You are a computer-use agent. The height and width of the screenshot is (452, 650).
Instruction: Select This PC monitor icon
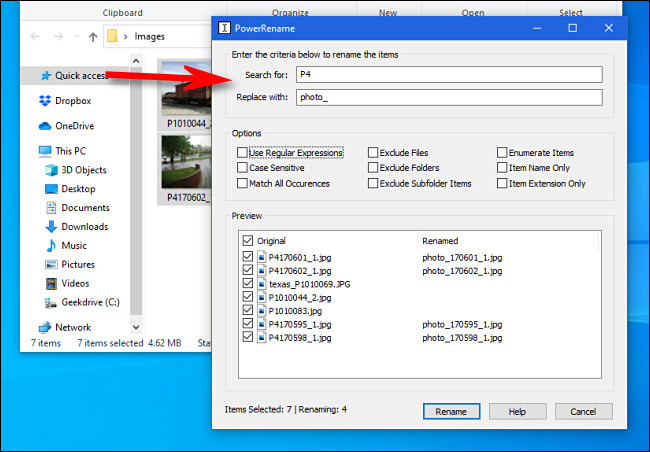point(45,151)
